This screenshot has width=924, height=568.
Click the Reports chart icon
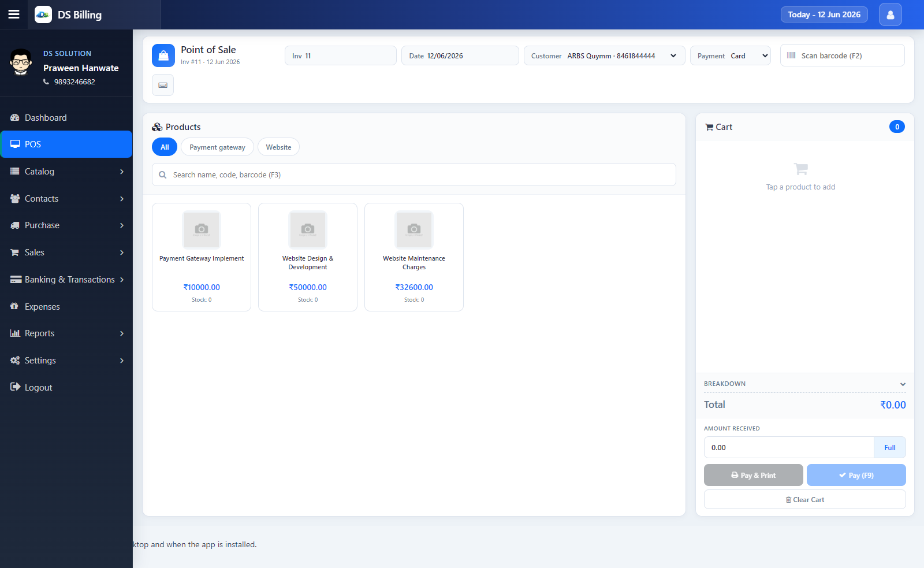click(x=15, y=333)
